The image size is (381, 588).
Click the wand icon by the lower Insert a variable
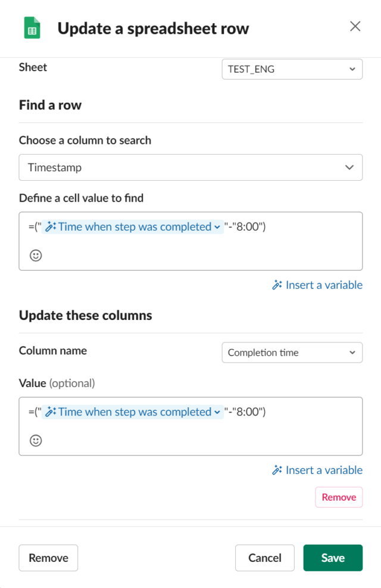[276, 470]
